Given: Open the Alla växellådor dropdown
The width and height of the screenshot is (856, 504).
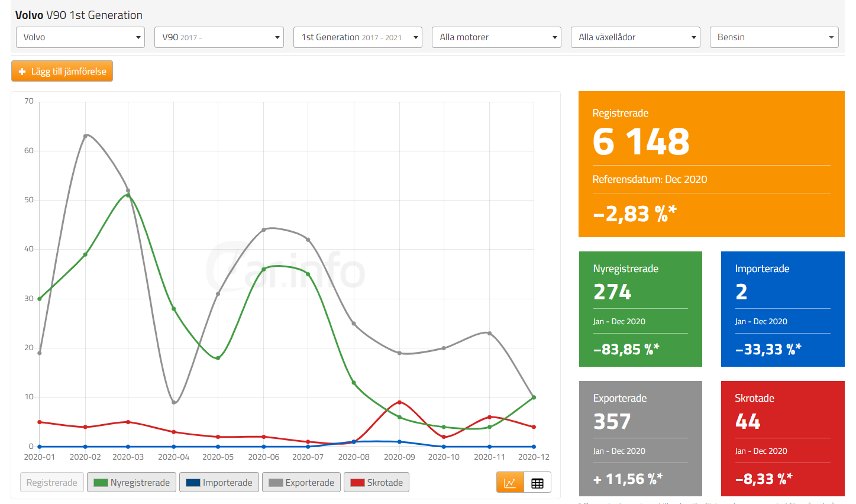Looking at the screenshot, I should 635,37.
